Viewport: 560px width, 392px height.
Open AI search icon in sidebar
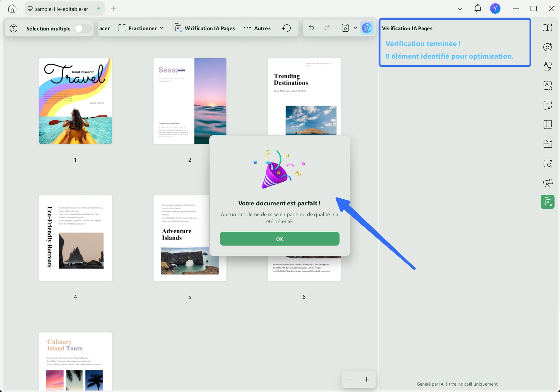pos(548,163)
